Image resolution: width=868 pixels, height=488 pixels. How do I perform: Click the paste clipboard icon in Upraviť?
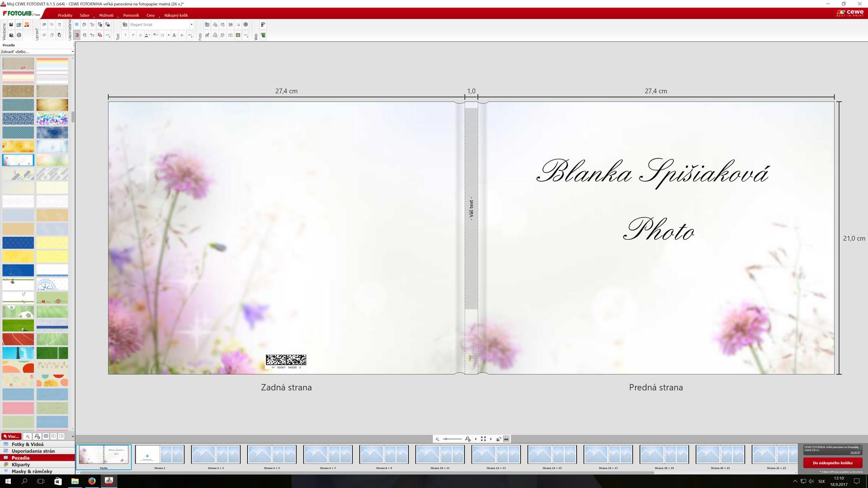(x=60, y=35)
